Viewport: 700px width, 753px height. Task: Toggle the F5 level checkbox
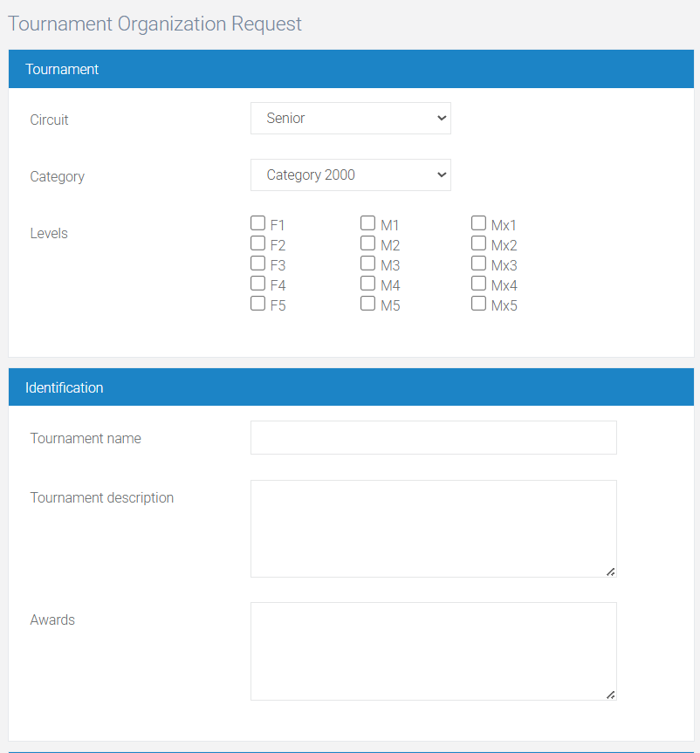(257, 304)
